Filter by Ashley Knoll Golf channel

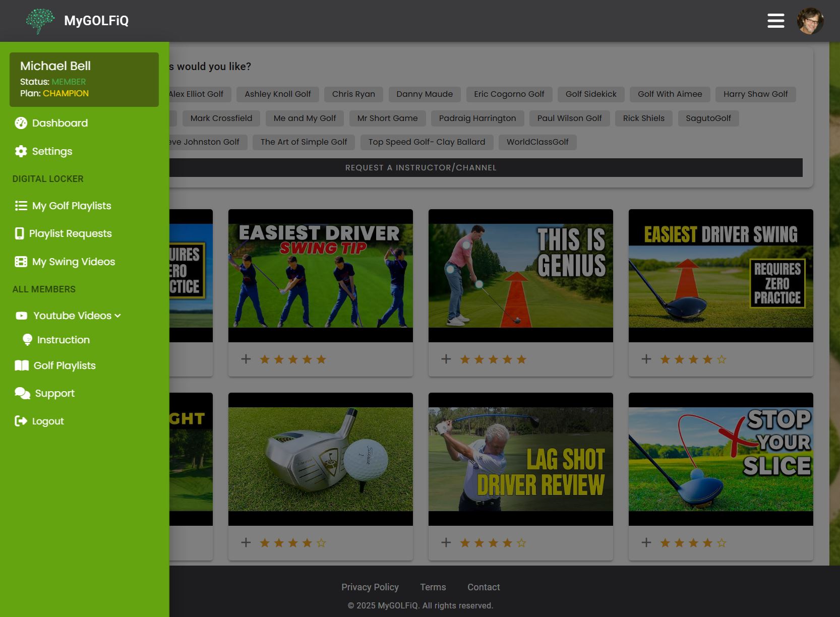click(278, 94)
